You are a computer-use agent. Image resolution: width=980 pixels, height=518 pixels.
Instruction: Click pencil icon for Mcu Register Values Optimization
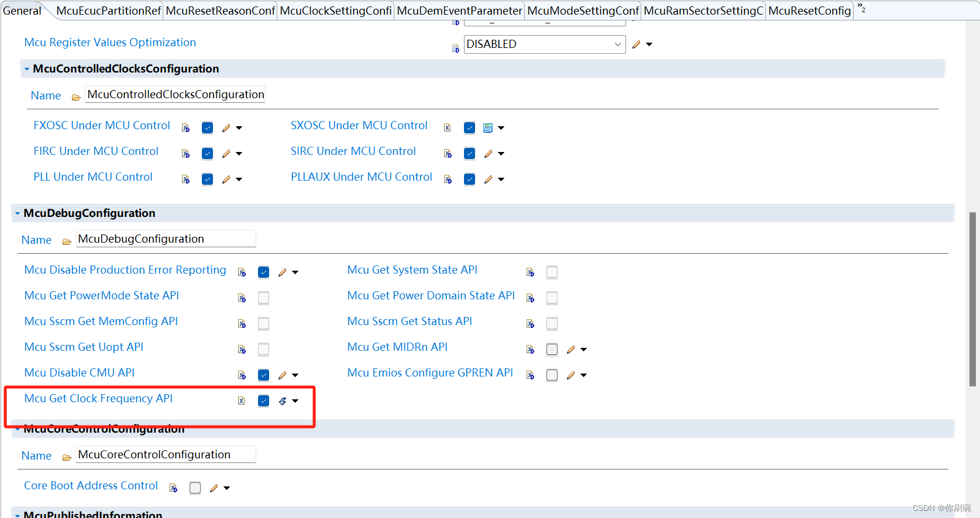(x=637, y=44)
